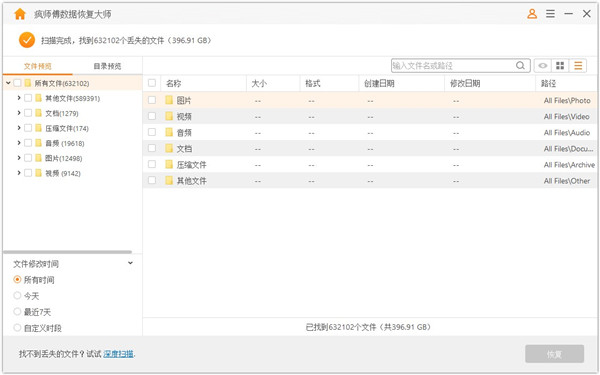The width and height of the screenshot is (600, 375).
Task: Click the 深度扫描 link
Action: [x=118, y=354]
